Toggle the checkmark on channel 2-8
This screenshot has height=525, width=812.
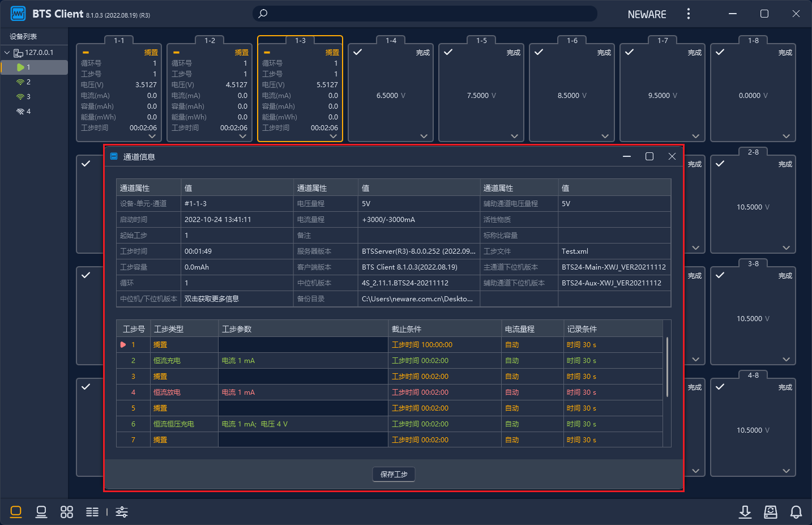[x=720, y=164]
